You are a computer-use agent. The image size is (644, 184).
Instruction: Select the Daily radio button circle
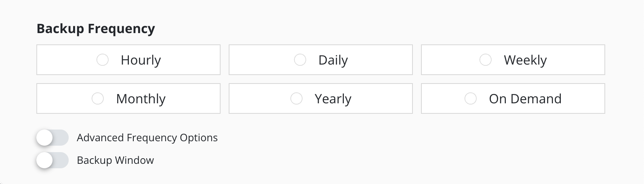pos(300,60)
